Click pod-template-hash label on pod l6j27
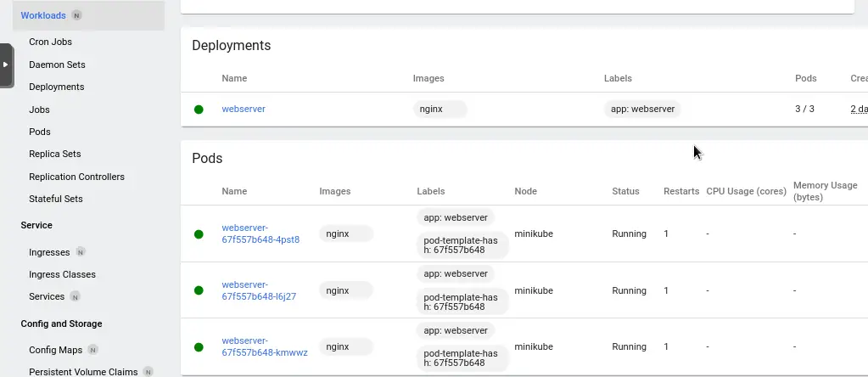 [x=462, y=301]
